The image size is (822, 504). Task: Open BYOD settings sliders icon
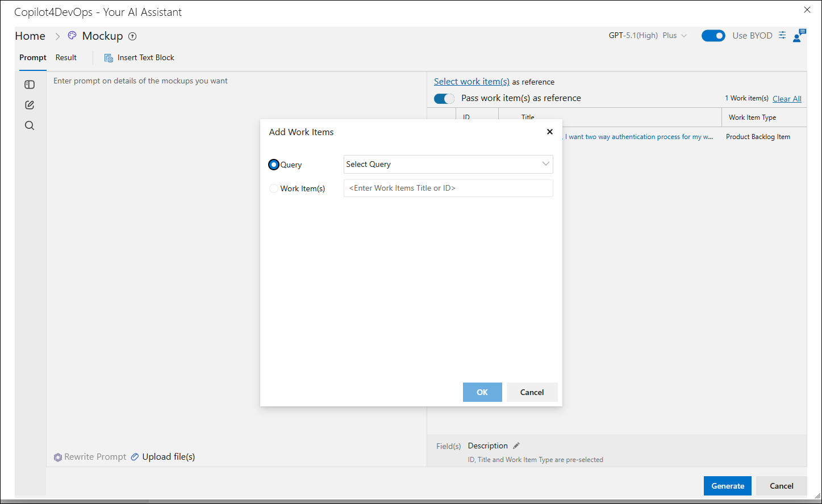(x=782, y=35)
